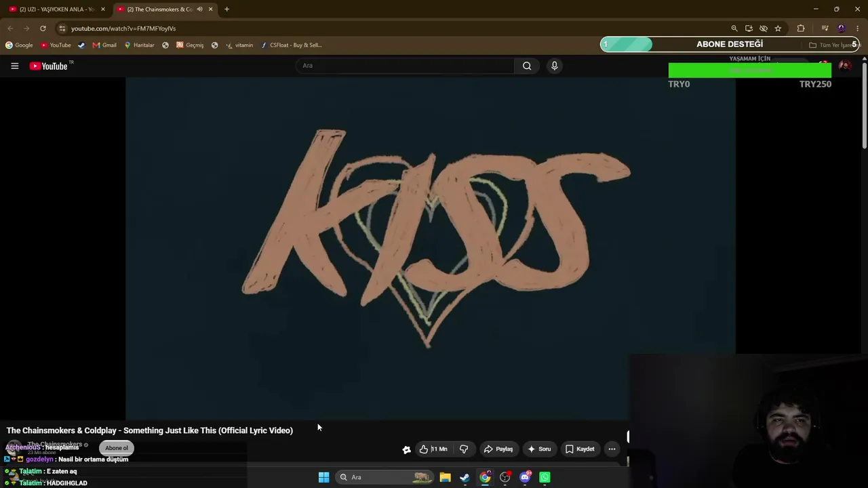Bookmark this page with the star
Image resolution: width=868 pixels, height=488 pixels.
coord(778,28)
